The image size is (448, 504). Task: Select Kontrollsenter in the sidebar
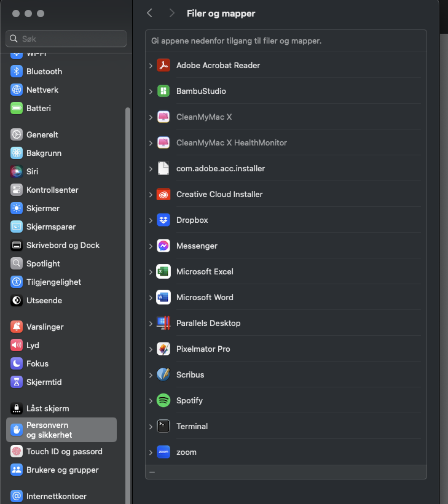point(61,190)
